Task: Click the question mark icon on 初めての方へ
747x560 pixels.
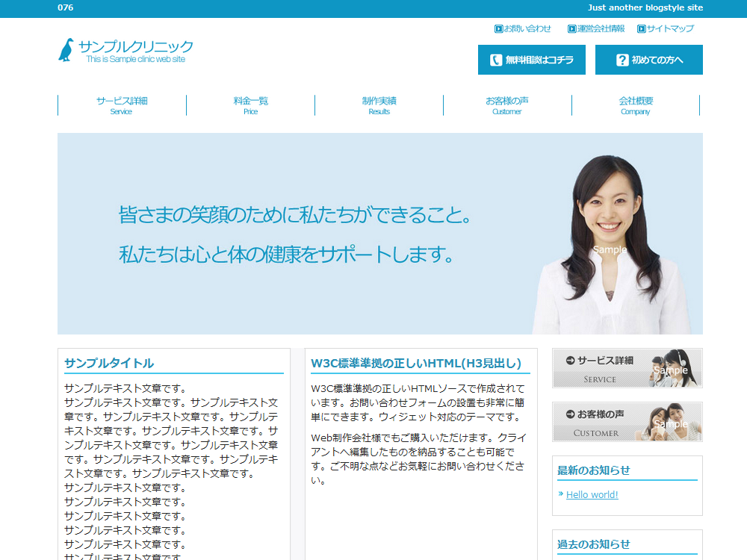Action: coord(622,60)
